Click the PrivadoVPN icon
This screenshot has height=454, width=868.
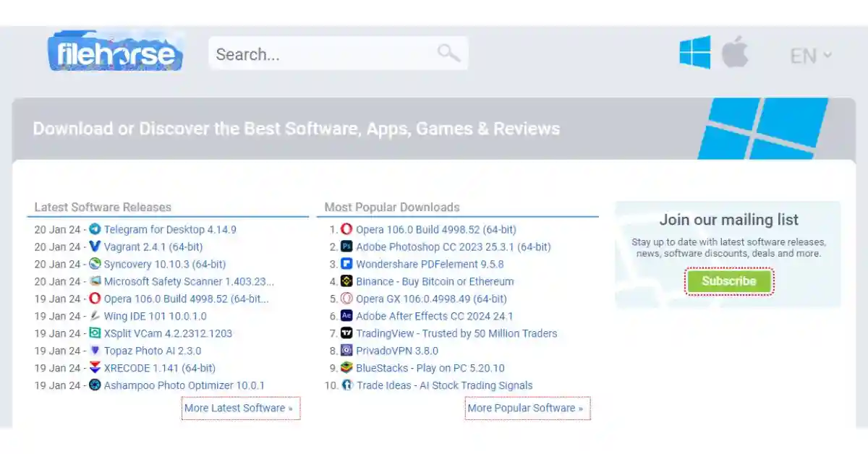pos(346,351)
